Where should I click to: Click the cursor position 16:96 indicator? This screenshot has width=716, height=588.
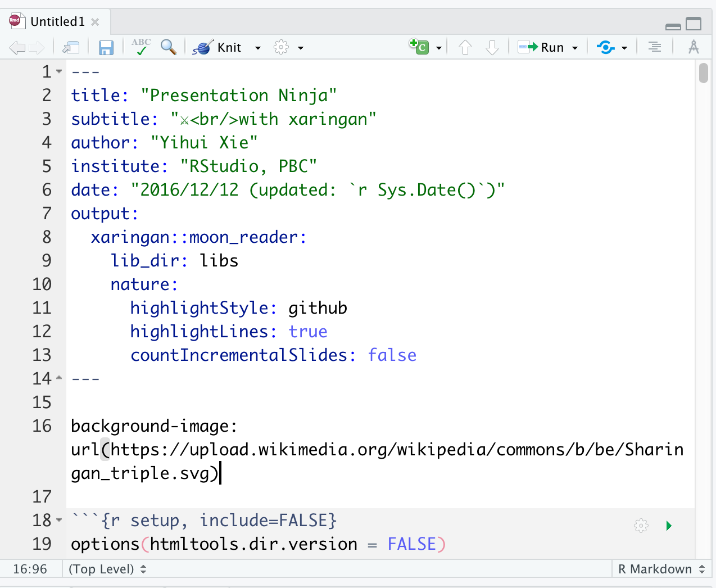pyautogui.click(x=30, y=569)
